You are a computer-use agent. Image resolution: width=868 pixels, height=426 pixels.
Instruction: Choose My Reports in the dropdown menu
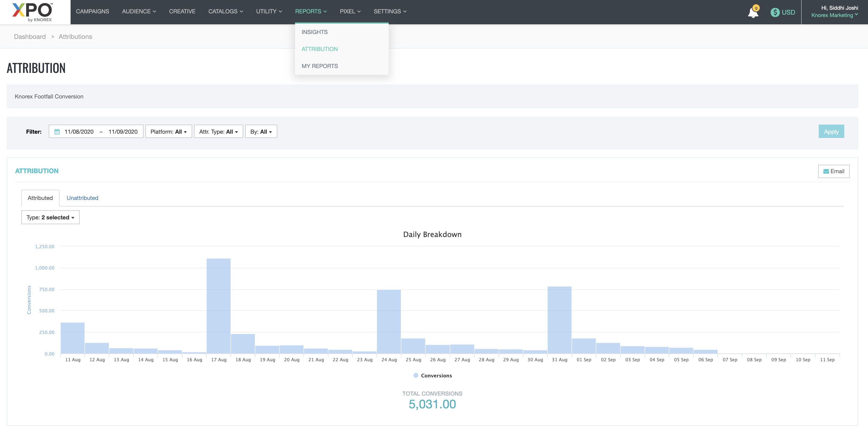pos(319,66)
